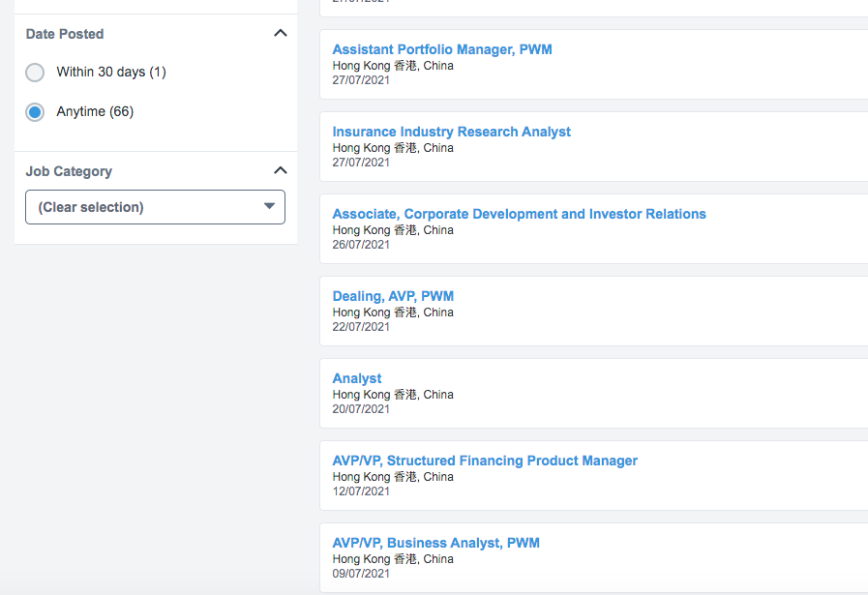Open the Analyst job listing
The image size is (868, 595).
click(357, 378)
